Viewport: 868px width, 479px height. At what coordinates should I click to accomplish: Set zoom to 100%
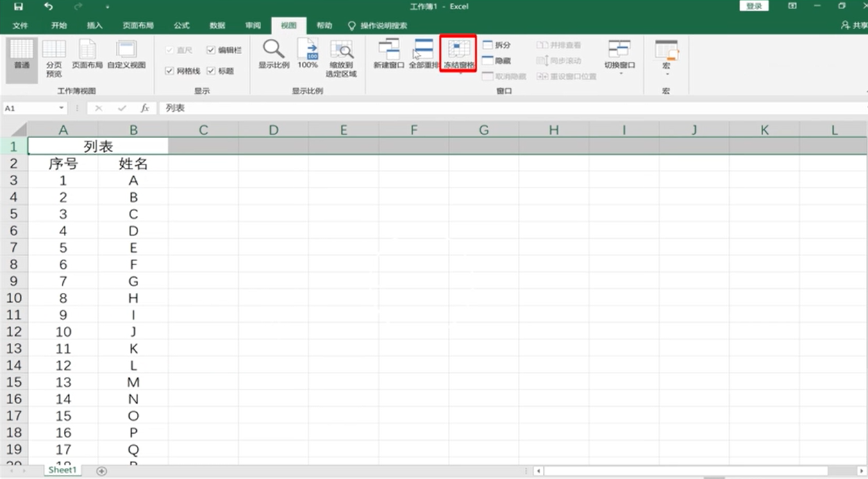tap(308, 54)
